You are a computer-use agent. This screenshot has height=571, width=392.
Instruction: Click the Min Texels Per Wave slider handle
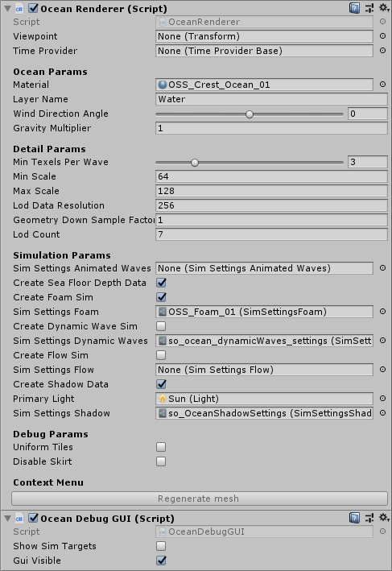tap(195, 163)
